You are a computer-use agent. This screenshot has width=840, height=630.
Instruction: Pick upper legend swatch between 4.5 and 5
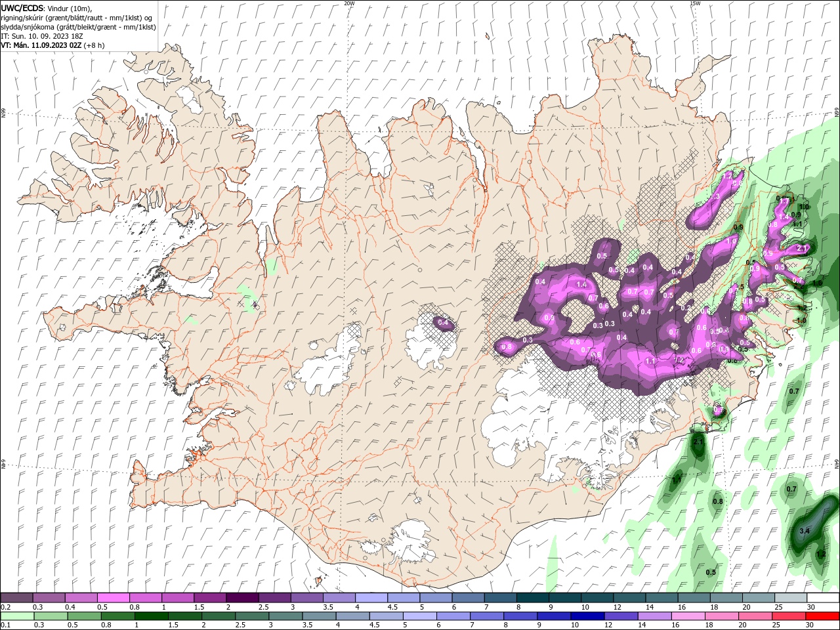404,598
